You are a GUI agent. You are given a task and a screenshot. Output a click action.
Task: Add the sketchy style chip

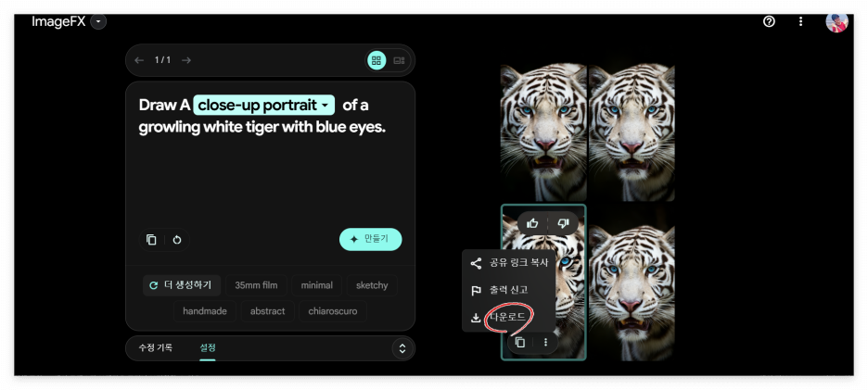point(372,285)
